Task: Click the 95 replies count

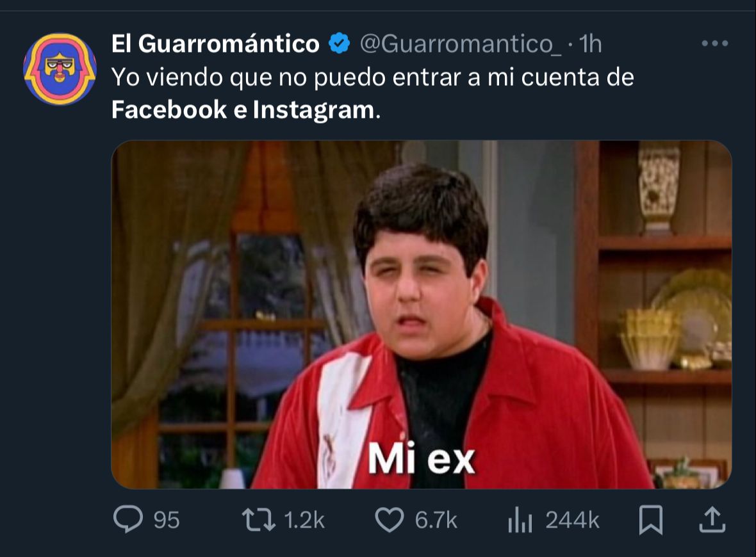Action: click(x=167, y=521)
